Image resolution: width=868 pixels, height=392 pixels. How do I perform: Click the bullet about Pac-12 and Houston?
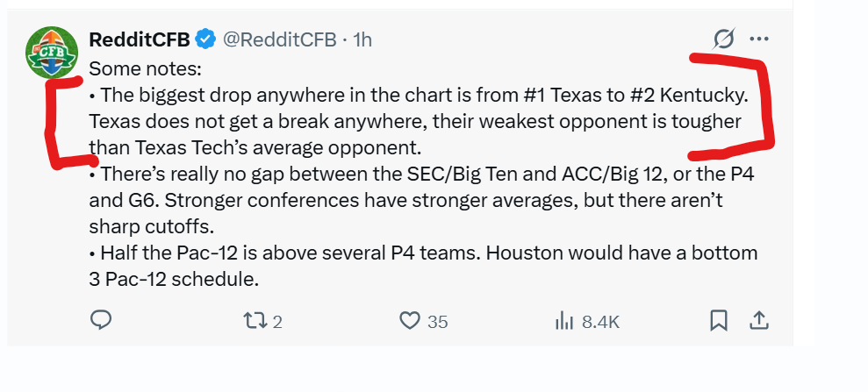(423, 266)
